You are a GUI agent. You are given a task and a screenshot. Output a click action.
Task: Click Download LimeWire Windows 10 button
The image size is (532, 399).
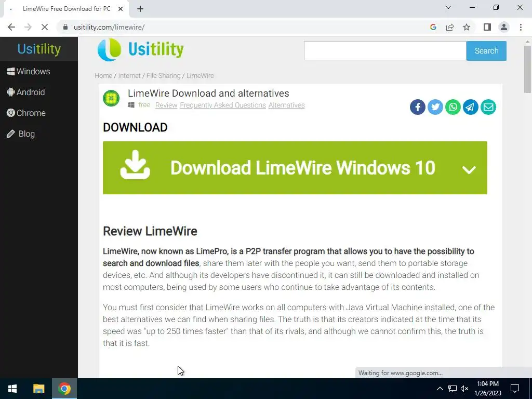point(295,168)
